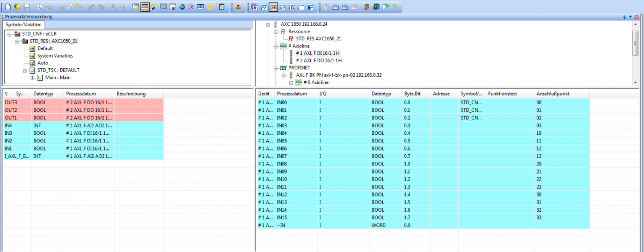
Task: Sort by the Prozessdatum column header on right
Action: pyautogui.click(x=292, y=93)
